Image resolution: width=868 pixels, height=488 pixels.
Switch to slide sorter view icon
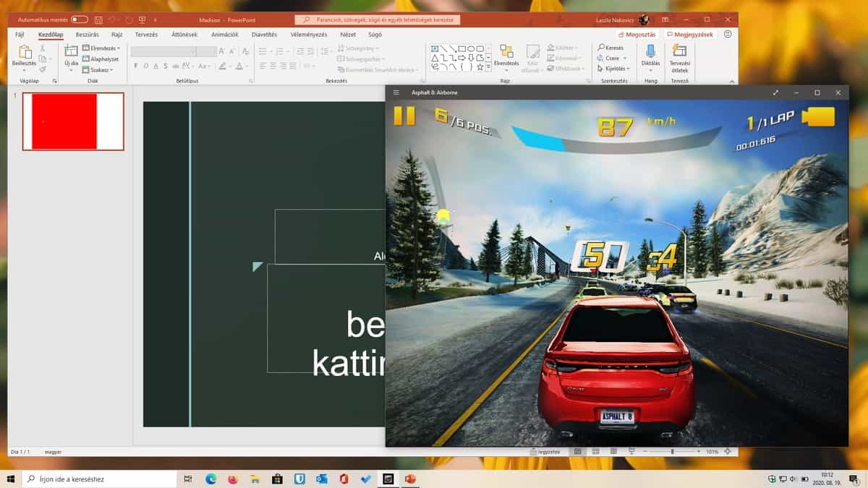(595, 451)
